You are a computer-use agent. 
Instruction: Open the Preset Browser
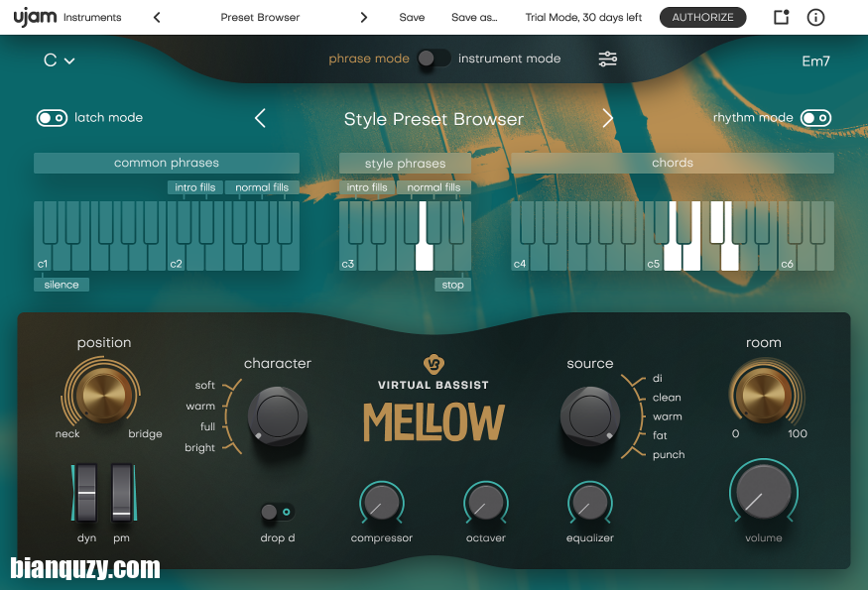260,18
